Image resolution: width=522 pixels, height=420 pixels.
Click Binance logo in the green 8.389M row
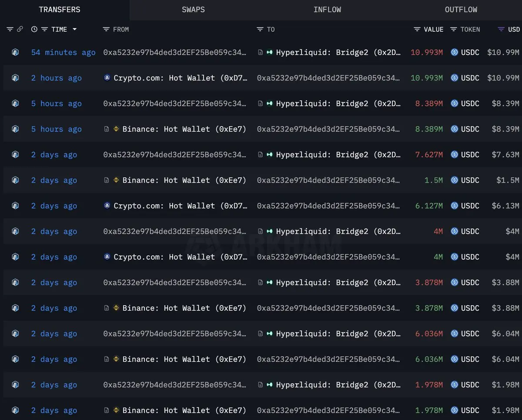116,129
